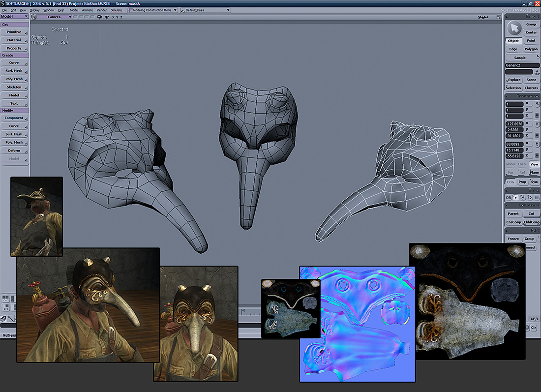Open the File menu
541x392 pixels.
[4, 10]
